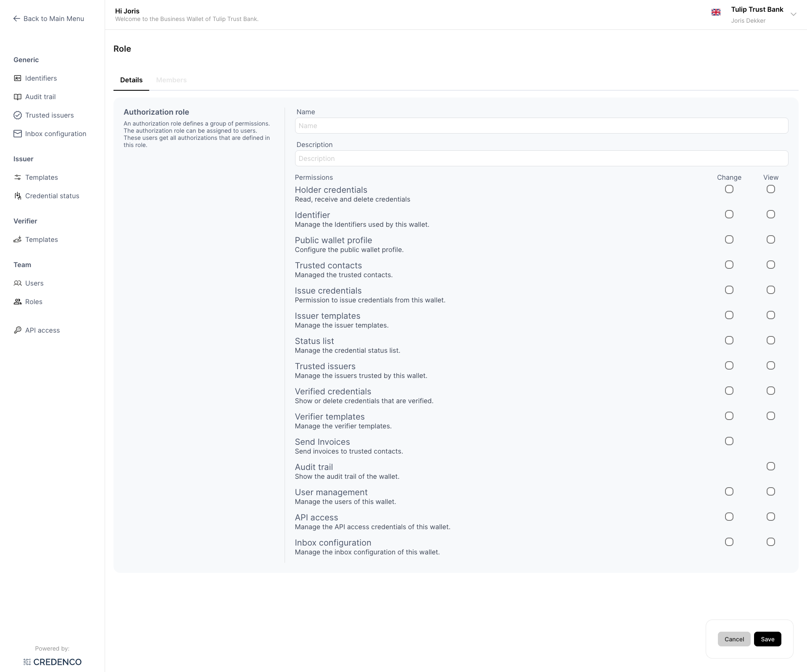Check View permission for Issuer templates
807x672 pixels.
coord(771,315)
